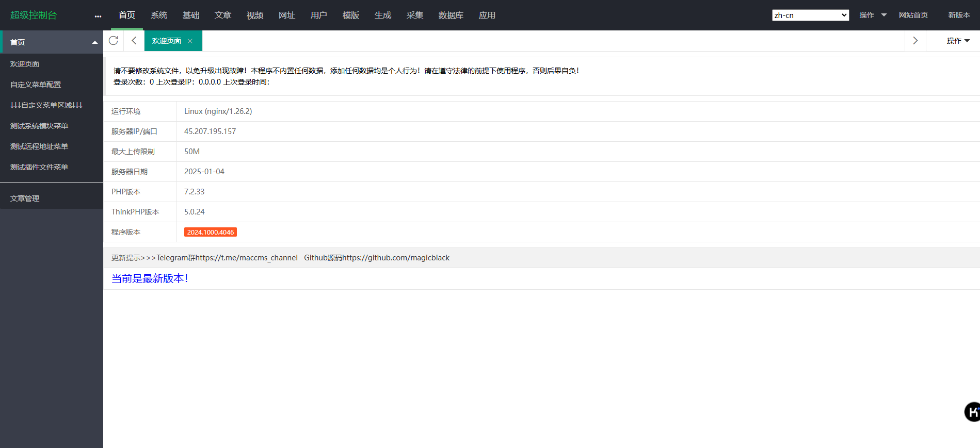Open the 数据库 top menu
This screenshot has width=980, height=448.
(451, 15)
